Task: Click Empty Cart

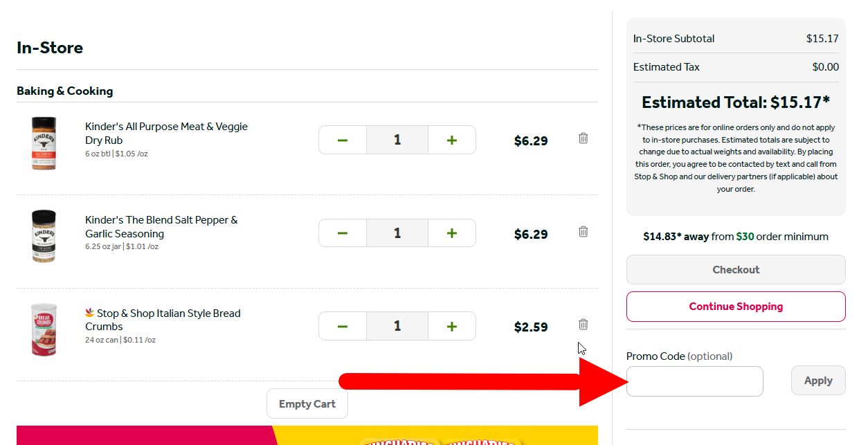Action: coord(307,403)
